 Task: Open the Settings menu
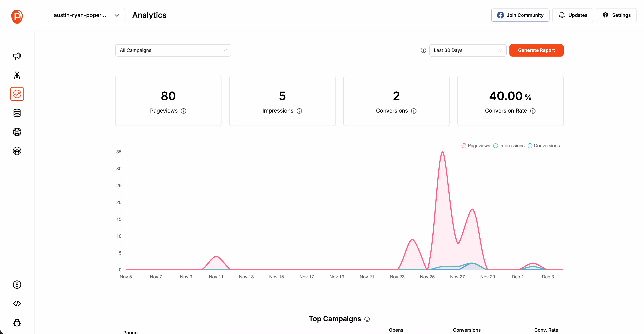click(x=616, y=15)
